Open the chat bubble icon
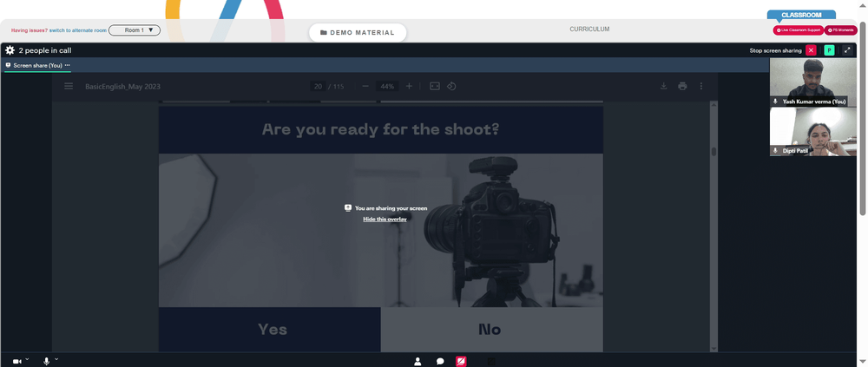The height and width of the screenshot is (367, 868). click(x=440, y=362)
